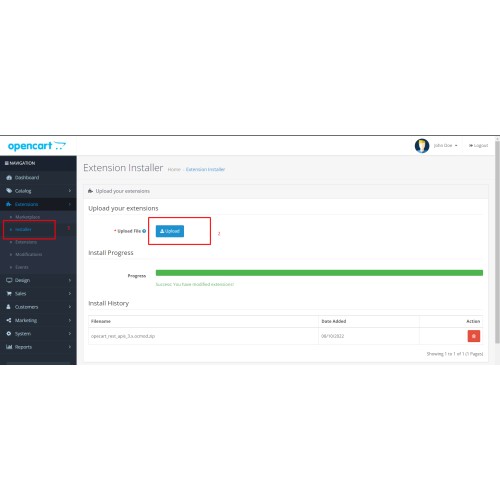Image resolution: width=500 pixels, height=500 pixels.
Task: Click the Design monitor icon
Action: coord(9,280)
